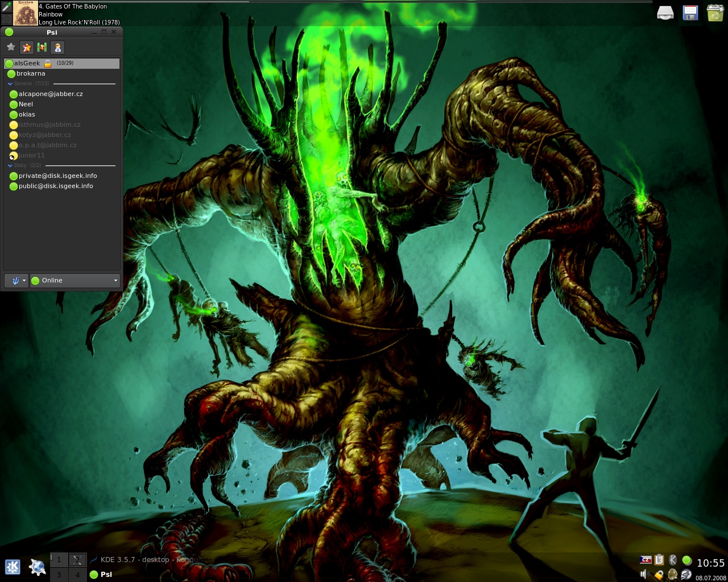
Task: Click the blue floppy disk icon
Action: pyautogui.click(x=690, y=13)
